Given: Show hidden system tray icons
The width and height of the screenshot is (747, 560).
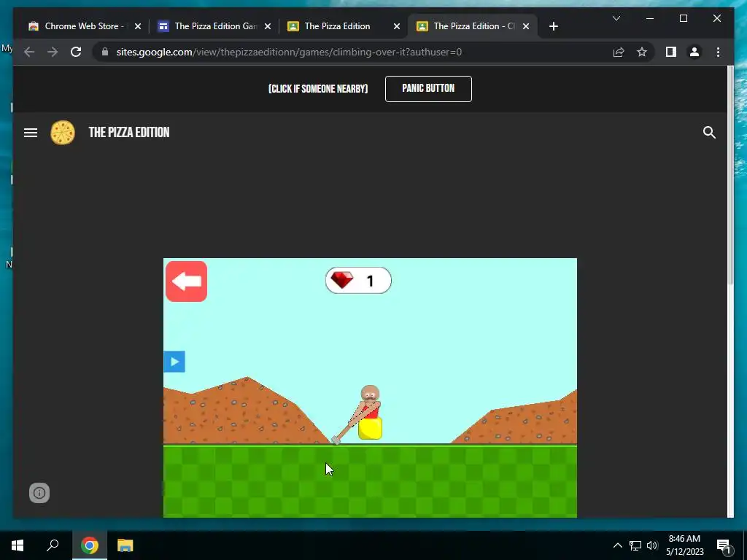Looking at the screenshot, I should click(617, 545).
